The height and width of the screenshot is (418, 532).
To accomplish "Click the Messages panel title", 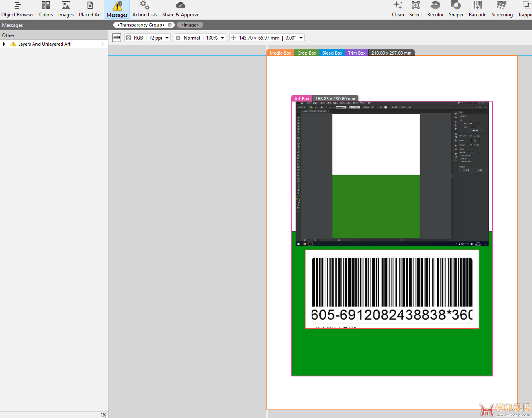I will [13, 25].
